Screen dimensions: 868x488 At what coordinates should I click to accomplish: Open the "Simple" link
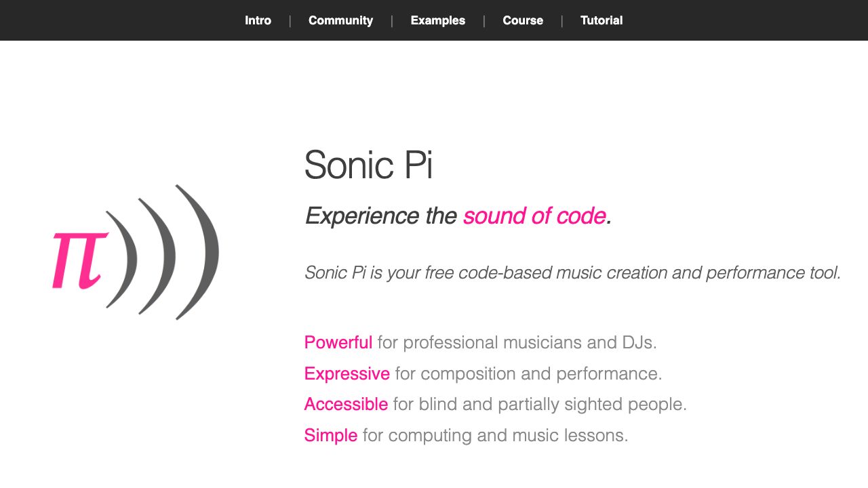[x=330, y=435]
